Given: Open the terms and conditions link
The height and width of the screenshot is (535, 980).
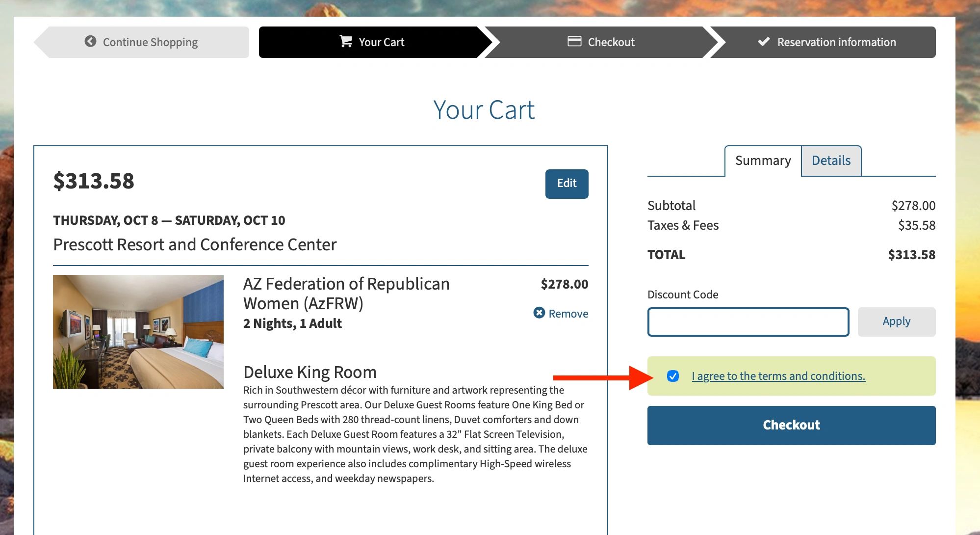Looking at the screenshot, I should pos(778,376).
